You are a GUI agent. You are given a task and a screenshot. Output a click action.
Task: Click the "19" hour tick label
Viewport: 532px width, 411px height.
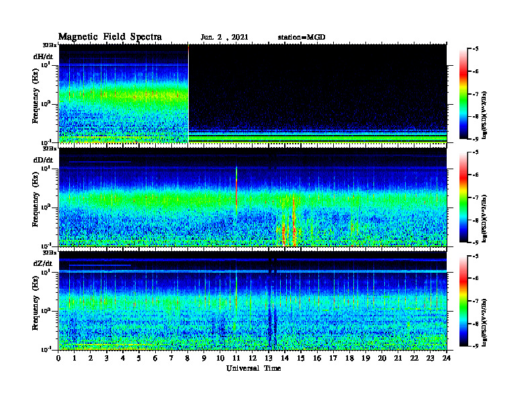(365, 359)
